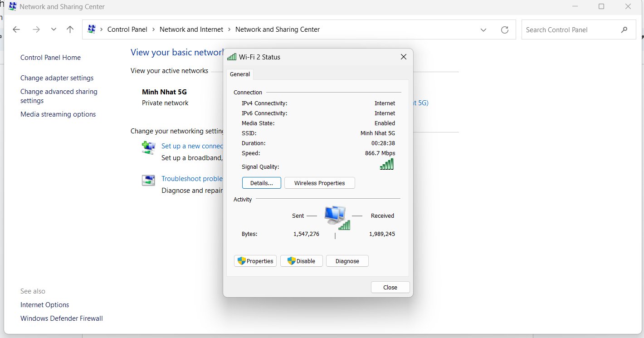Open Control Panel Home link
Image resolution: width=644 pixels, height=338 pixels.
50,58
